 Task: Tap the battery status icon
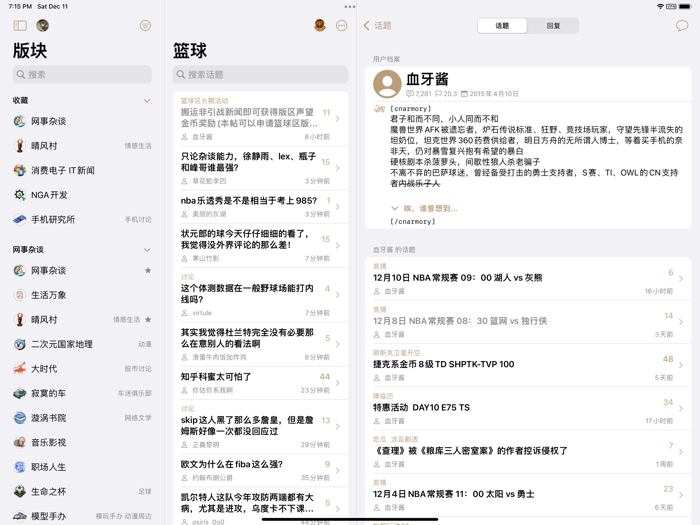coord(685,6)
